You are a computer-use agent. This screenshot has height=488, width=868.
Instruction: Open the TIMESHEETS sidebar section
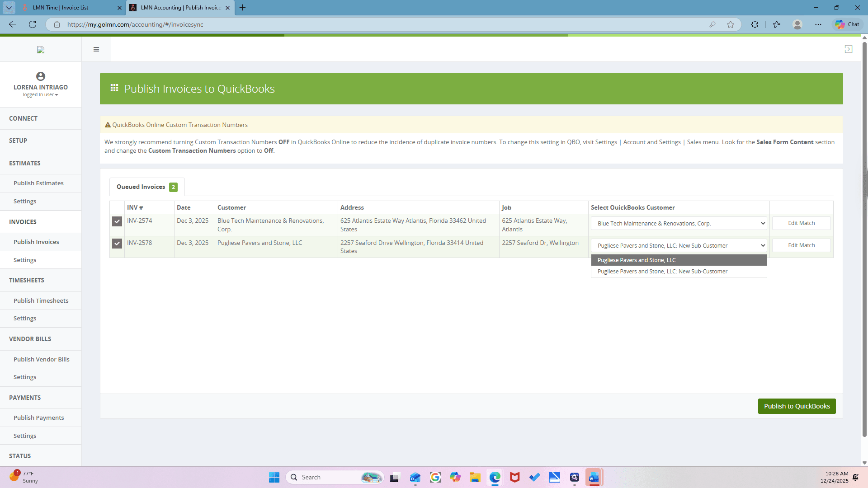coord(41,280)
